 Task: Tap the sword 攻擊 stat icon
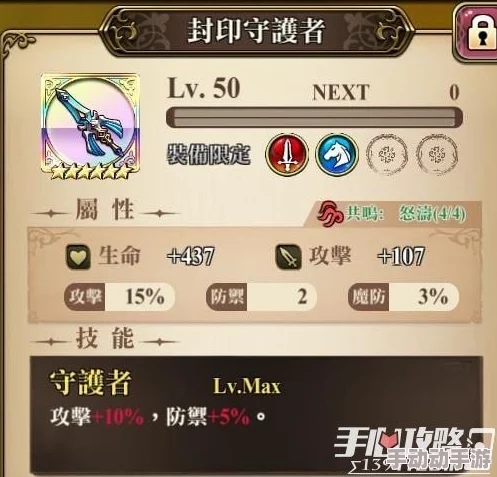pyautogui.click(x=289, y=257)
